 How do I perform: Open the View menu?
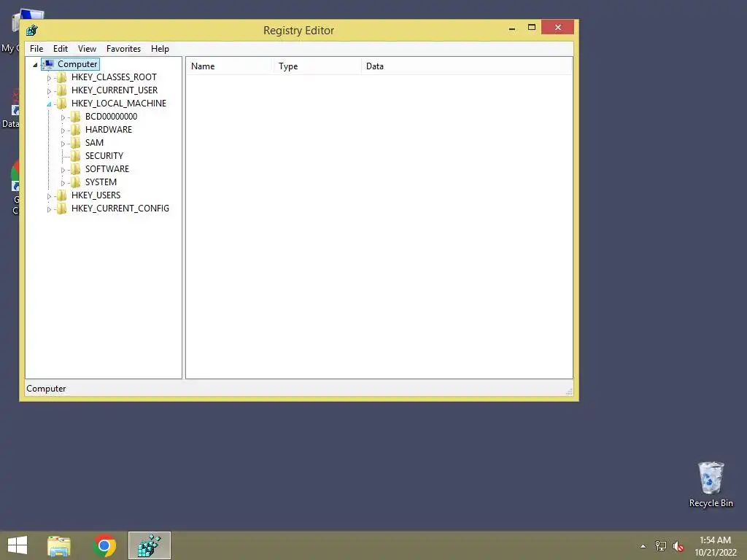click(x=88, y=49)
